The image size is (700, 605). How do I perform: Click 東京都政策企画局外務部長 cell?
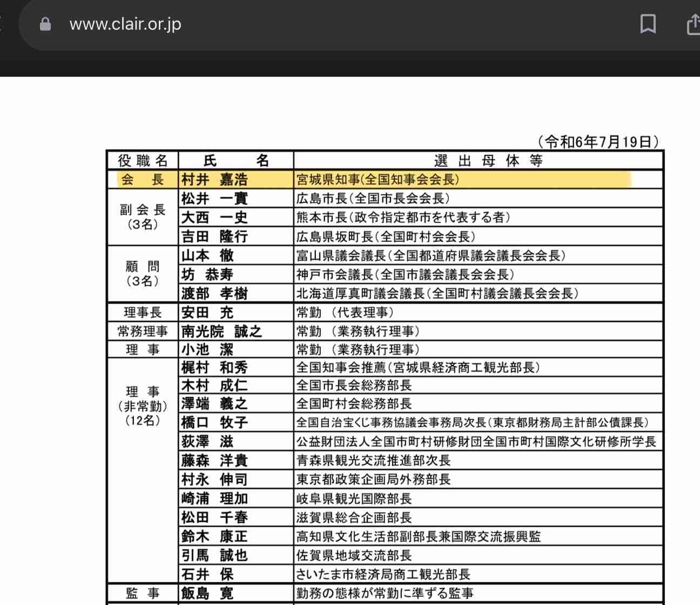pos(479,479)
